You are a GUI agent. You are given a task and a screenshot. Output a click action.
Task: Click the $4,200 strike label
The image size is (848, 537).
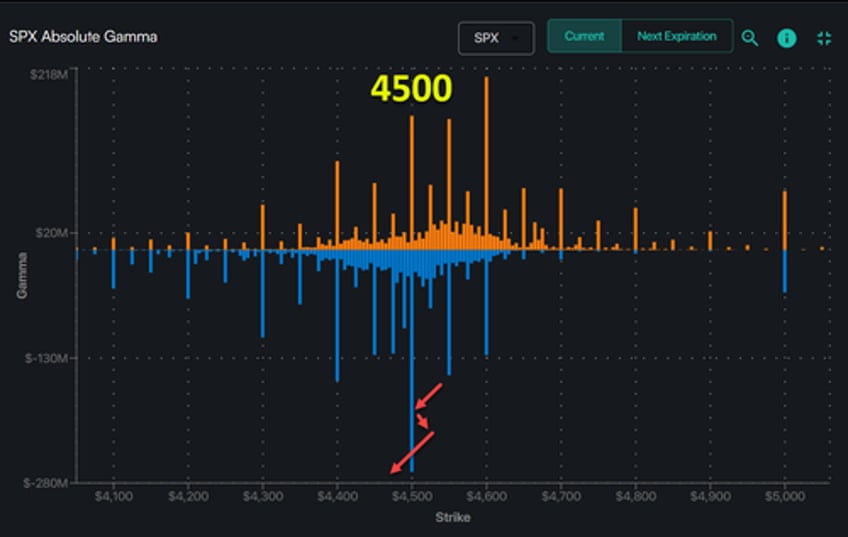click(x=188, y=496)
